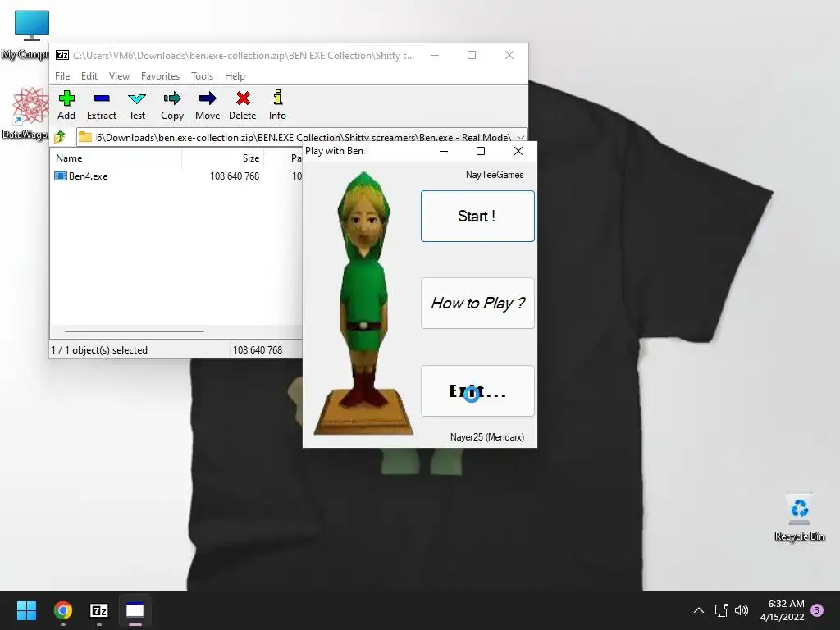The width and height of the screenshot is (840, 630).
Task: Minimize the 7-Zip window
Action: pos(435,55)
